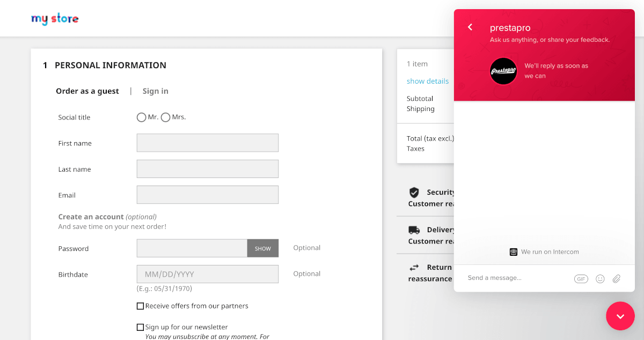Focus the Email input field
The image size is (644, 340).
(207, 195)
